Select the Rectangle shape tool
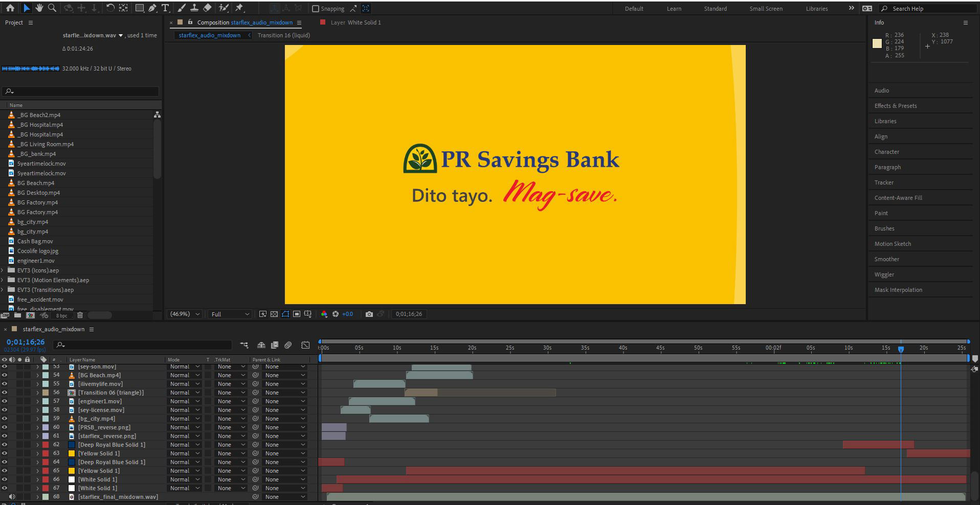Viewport: 980px width, 505px height. [139, 8]
